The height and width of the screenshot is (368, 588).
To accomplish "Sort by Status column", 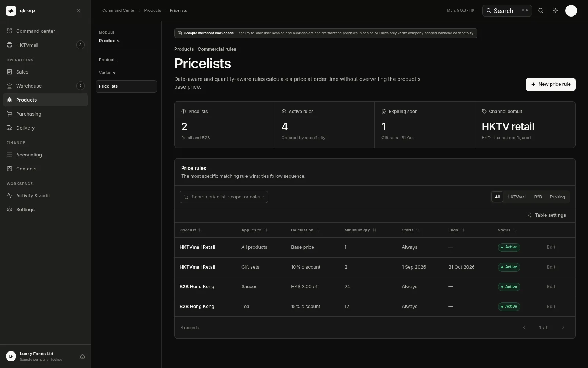I will [507, 230].
